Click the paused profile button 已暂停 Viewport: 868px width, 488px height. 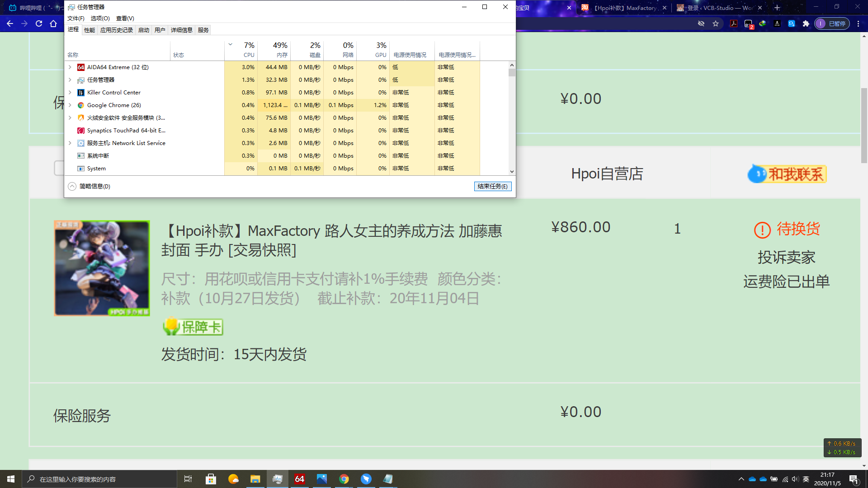coord(832,23)
